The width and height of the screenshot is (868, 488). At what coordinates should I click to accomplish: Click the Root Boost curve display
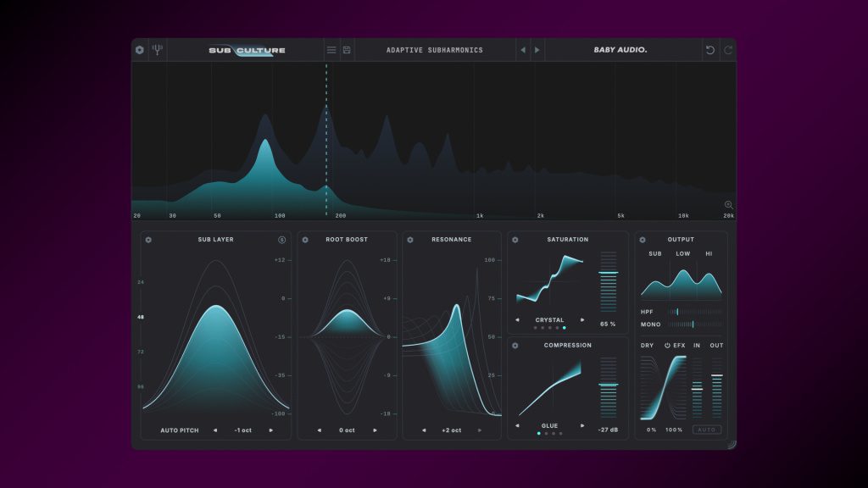347,336
